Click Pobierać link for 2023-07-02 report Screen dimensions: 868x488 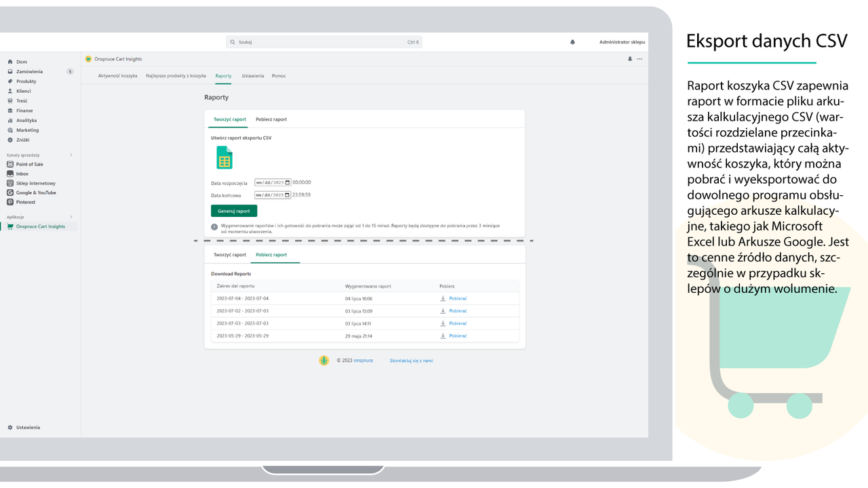click(458, 311)
